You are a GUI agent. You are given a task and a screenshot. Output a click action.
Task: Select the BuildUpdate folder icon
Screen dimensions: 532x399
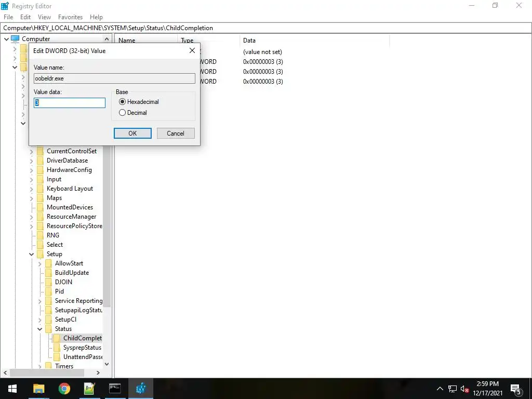(x=48, y=273)
